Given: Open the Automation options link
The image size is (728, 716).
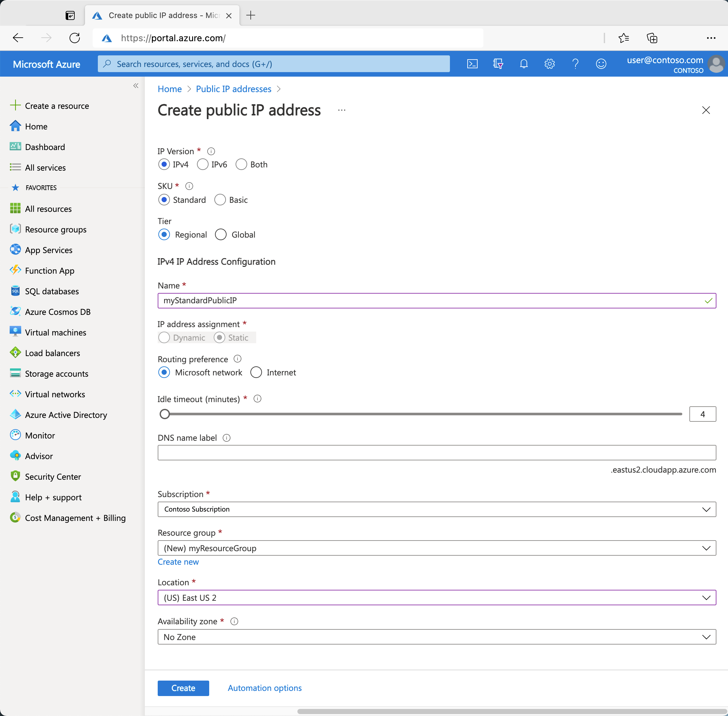Looking at the screenshot, I should (x=265, y=688).
